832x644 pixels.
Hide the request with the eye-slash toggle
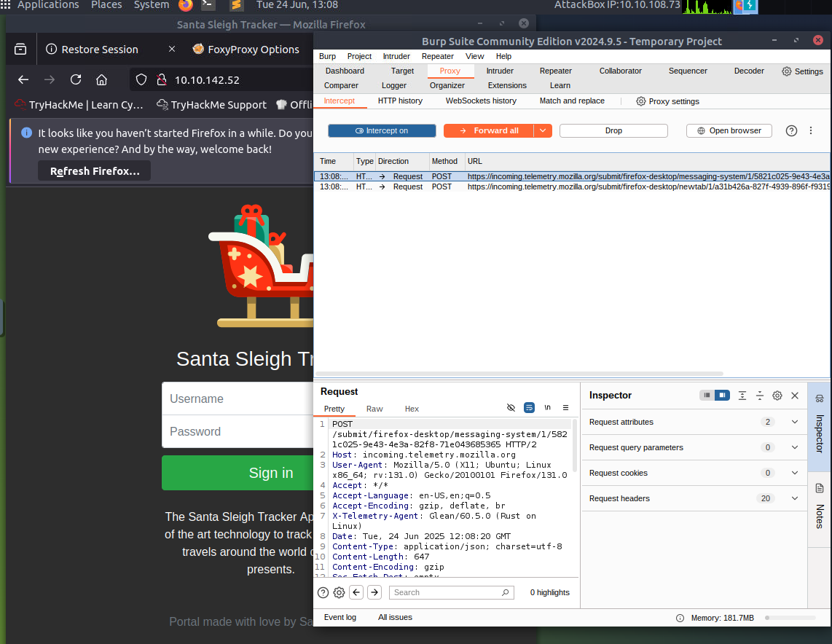511,409
